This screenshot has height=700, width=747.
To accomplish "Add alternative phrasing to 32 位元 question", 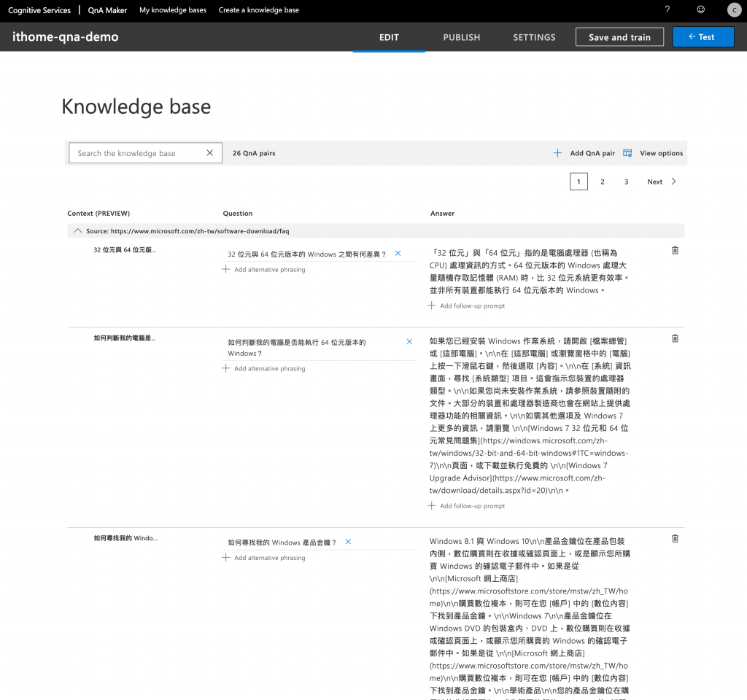I will tap(264, 270).
